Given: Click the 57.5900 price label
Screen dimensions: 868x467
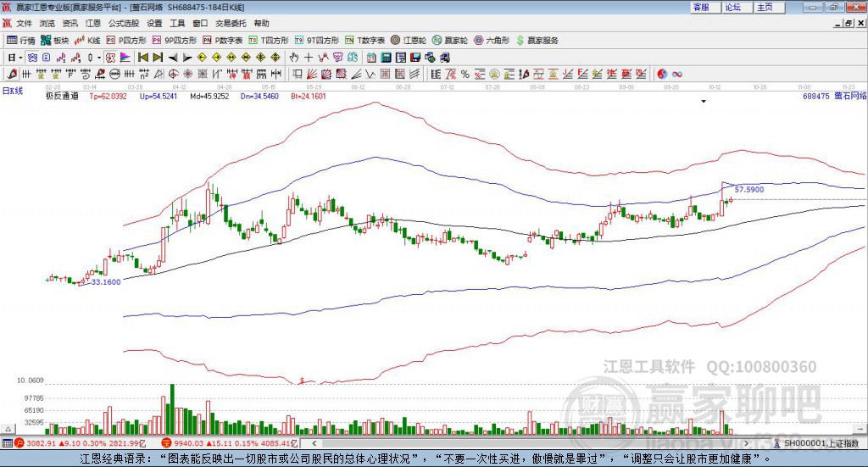Looking at the screenshot, I should point(749,189).
